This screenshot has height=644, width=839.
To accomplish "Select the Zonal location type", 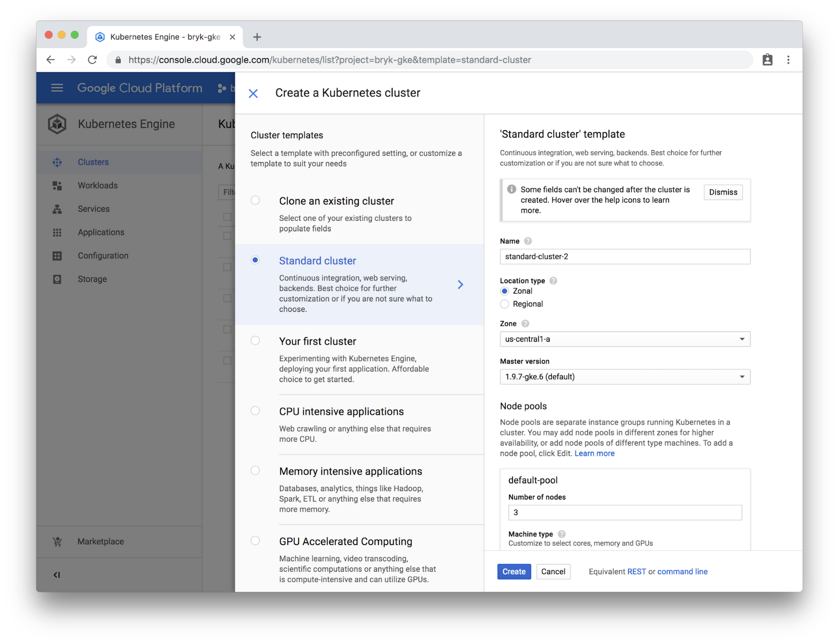I will pos(505,290).
